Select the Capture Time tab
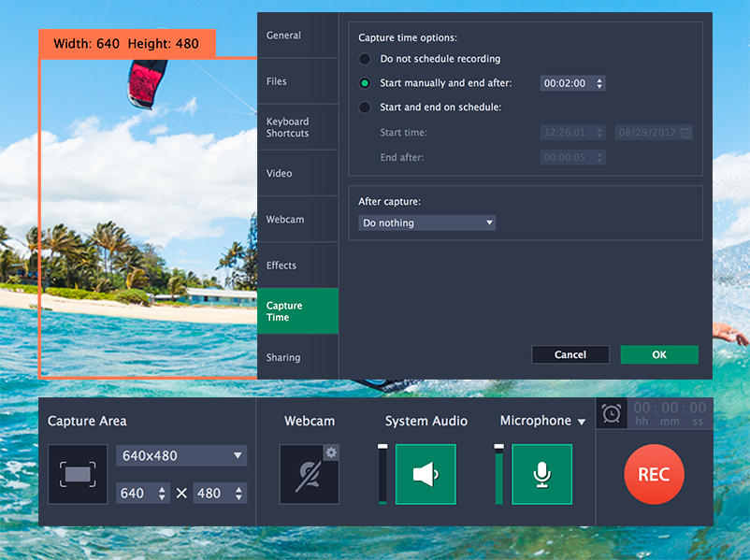 point(297,310)
